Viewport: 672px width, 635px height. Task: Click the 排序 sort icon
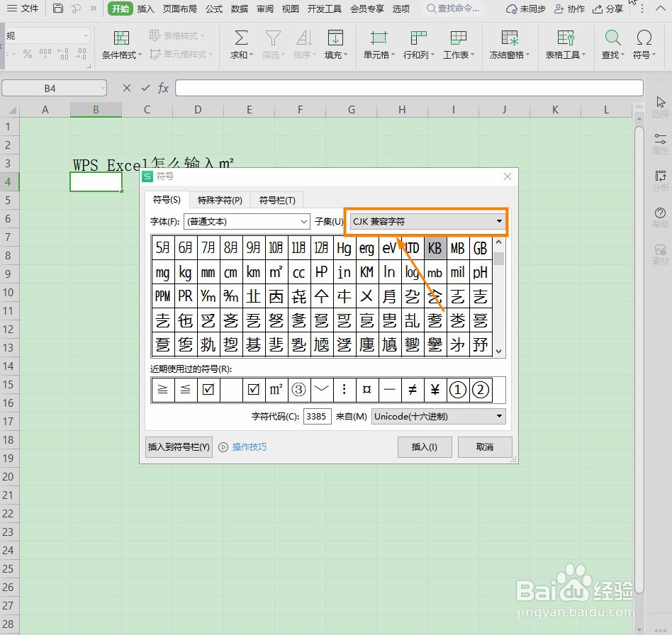pyautogui.click(x=304, y=38)
